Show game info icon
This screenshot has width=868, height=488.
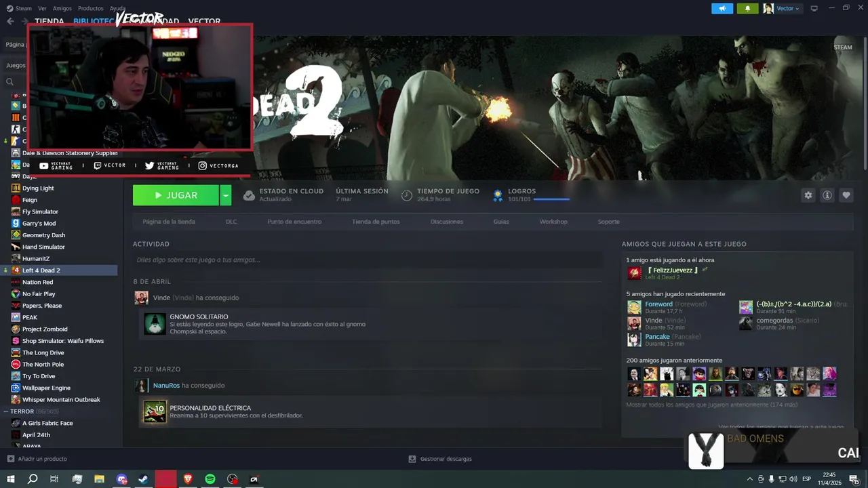click(x=827, y=195)
